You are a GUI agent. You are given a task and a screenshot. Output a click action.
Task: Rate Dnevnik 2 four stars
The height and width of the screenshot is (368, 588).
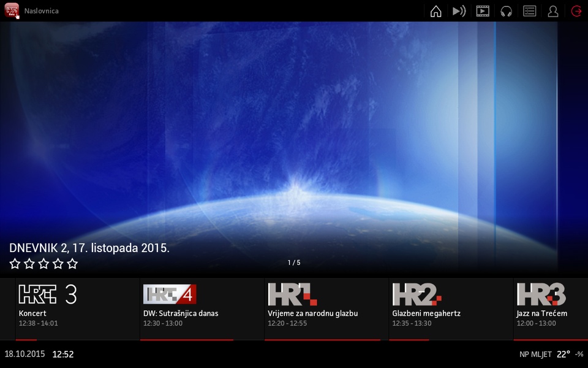click(58, 264)
